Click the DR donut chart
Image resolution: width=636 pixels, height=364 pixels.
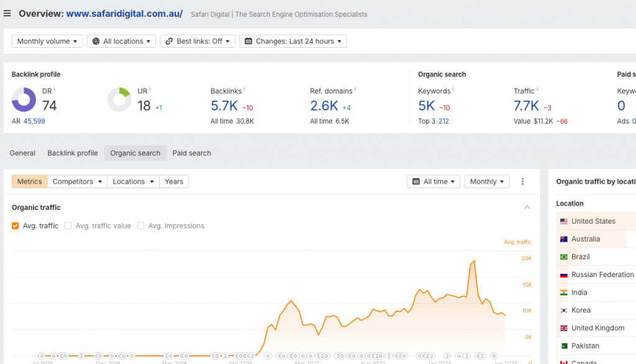[x=24, y=99]
